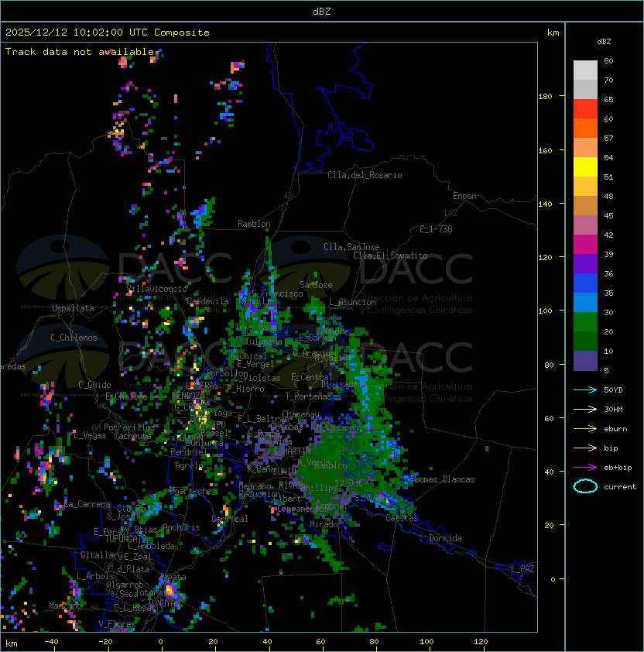Click the 'La_Carrera' map label

point(87,504)
